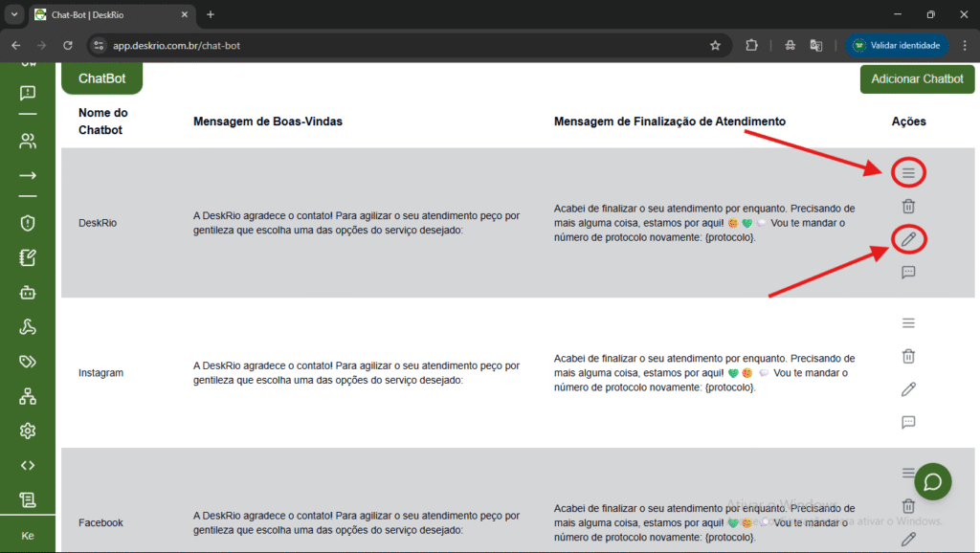
Task: Click the closing message in Facebook row
Action: 704,523
